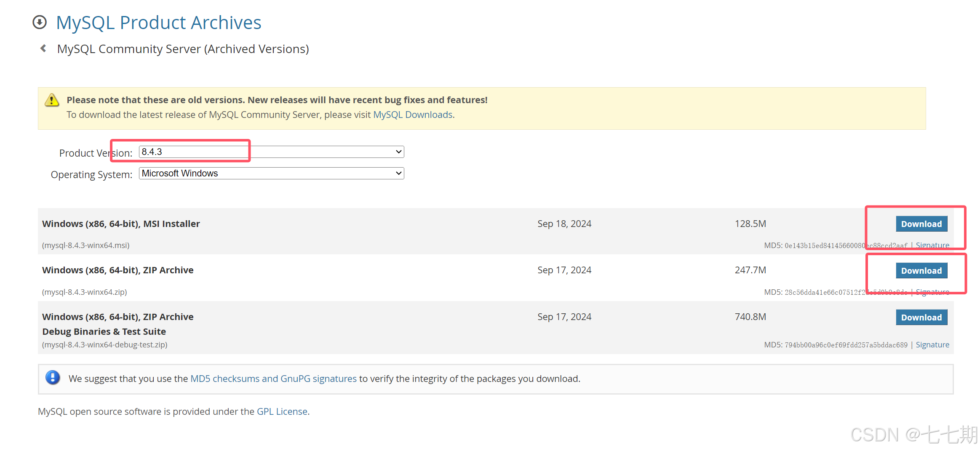Click the MSI Installer package title
Screen dimensions: 980x451
click(x=121, y=224)
